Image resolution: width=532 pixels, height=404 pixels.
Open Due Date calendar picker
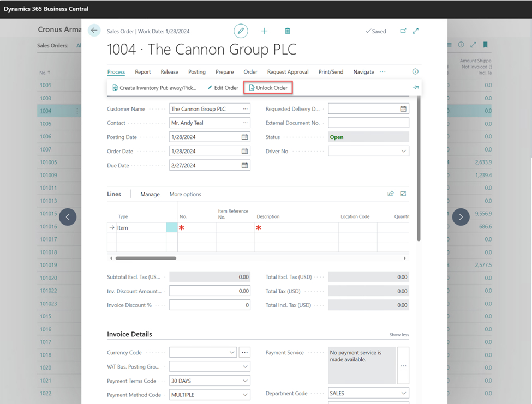244,165
